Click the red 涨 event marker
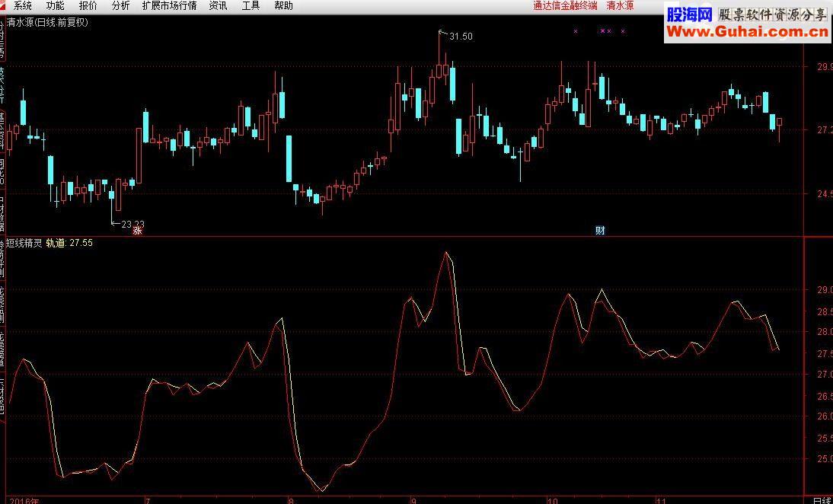The height and width of the screenshot is (504, 833). click(138, 230)
